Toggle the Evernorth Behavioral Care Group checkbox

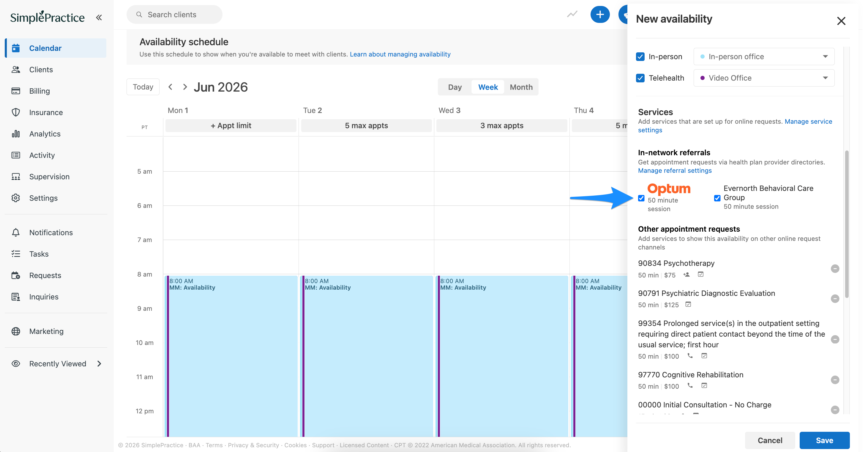coord(717,198)
